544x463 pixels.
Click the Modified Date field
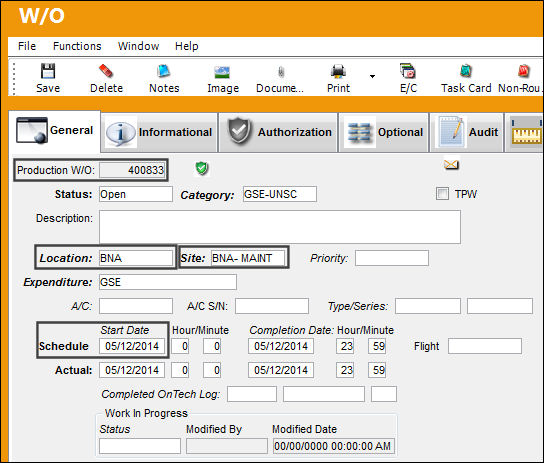(333, 446)
